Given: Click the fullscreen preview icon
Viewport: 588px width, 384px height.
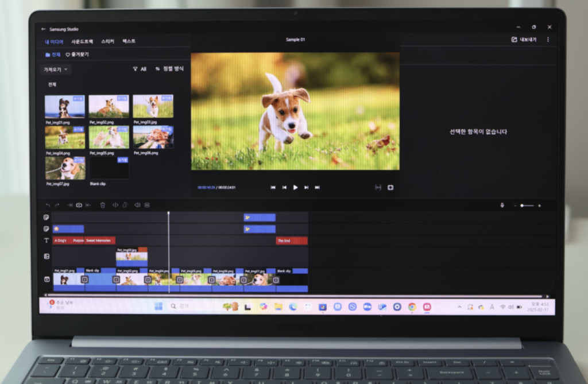Looking at the screenshot, I should coord(390,188).
